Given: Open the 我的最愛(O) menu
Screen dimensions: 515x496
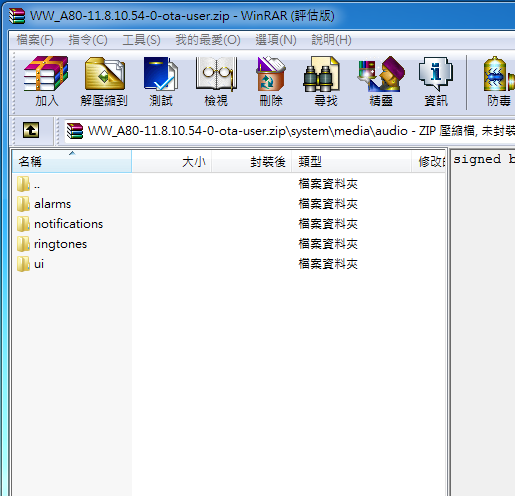Looking at the screenshot, I should [x=208, y=40].
